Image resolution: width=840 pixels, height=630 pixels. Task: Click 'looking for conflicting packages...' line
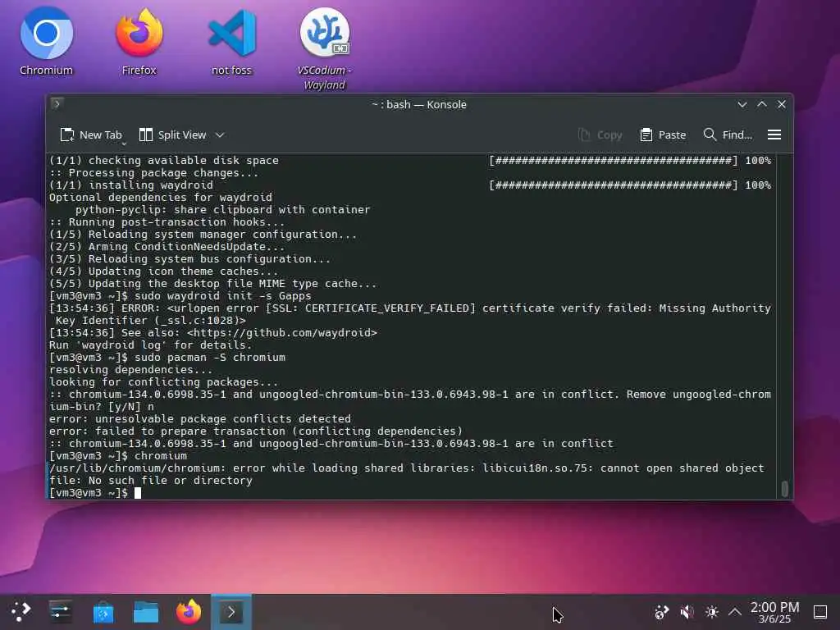pyautogui.click(x=164, y=382)
